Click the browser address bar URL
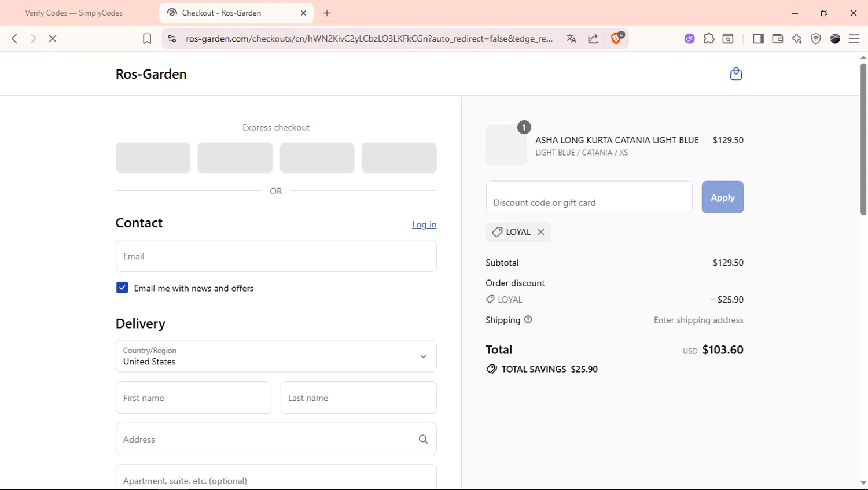Screen dimensions: 868x490 point(369,39)
